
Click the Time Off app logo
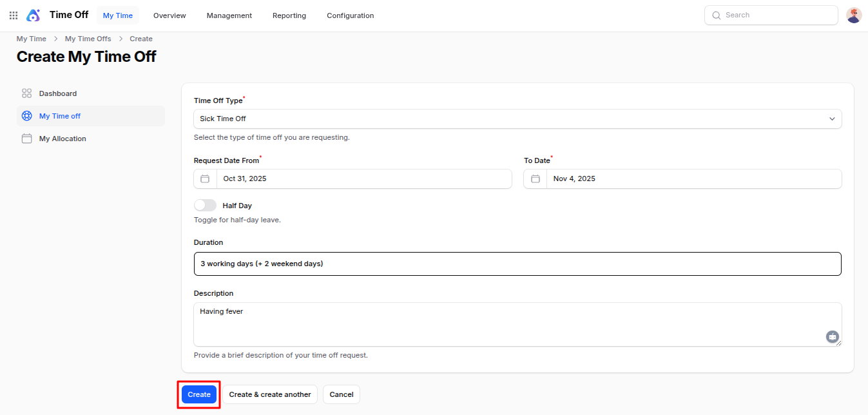34,15
